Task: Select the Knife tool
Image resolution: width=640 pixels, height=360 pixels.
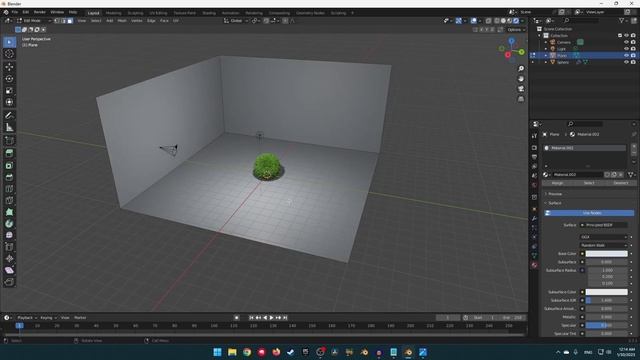Action: (x=9, y=200)
